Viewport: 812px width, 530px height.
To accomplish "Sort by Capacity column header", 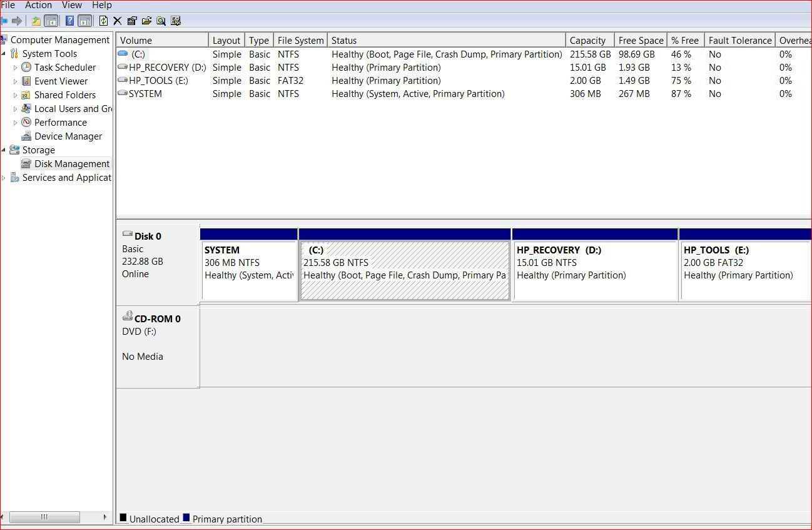I will (590, 40).
